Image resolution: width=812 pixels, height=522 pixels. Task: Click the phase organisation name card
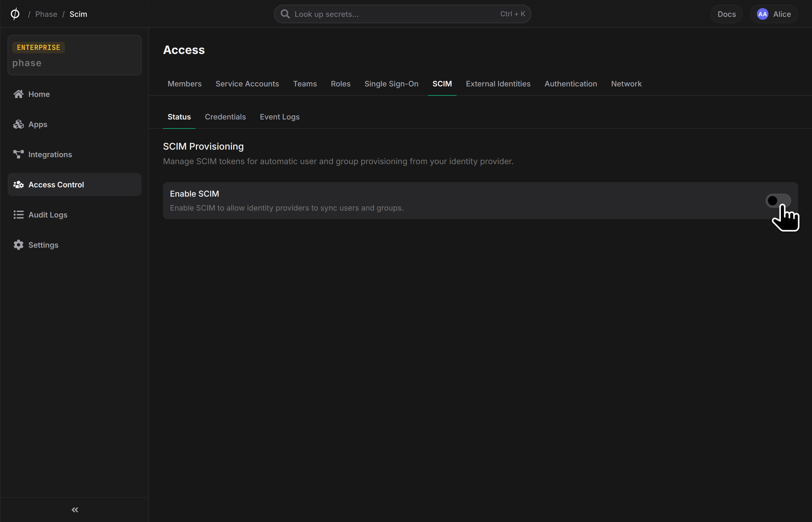click(x=74, y=55)
